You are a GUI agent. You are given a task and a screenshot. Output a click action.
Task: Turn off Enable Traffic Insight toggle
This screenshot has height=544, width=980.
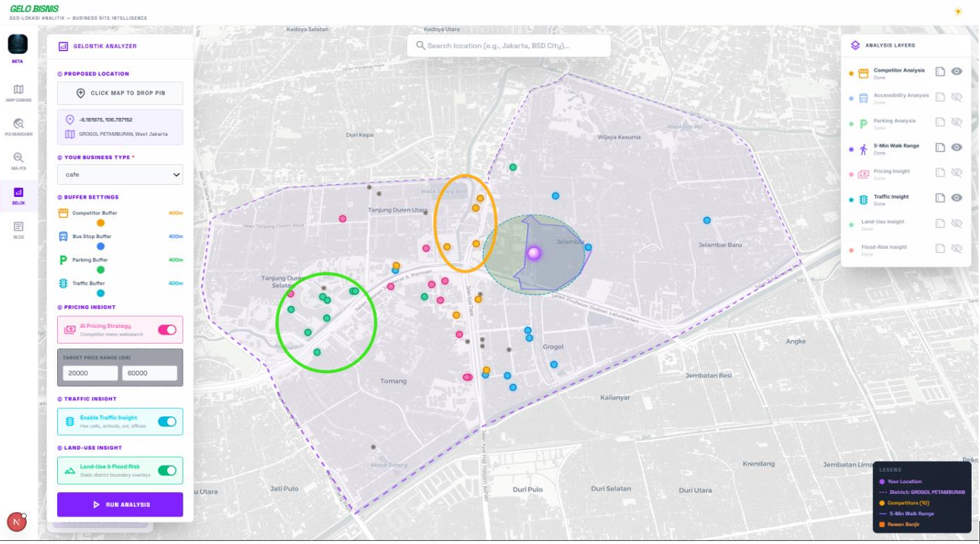[x=167, y=422]
